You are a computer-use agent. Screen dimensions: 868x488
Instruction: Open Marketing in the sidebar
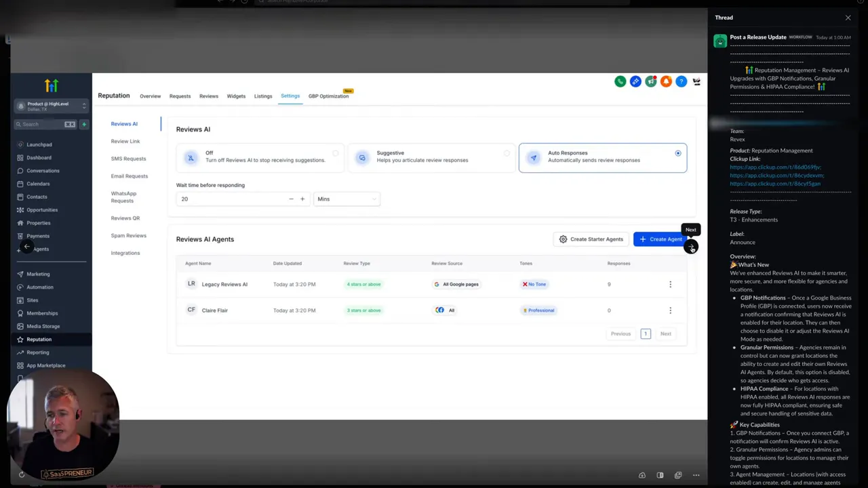(x=38, y=274)
